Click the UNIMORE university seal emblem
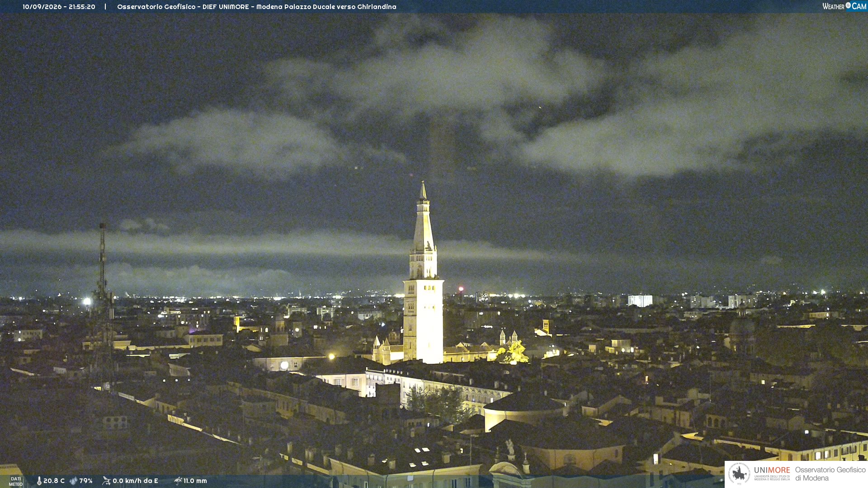Screen dimensions: 868x488 [x=739, y=474]
